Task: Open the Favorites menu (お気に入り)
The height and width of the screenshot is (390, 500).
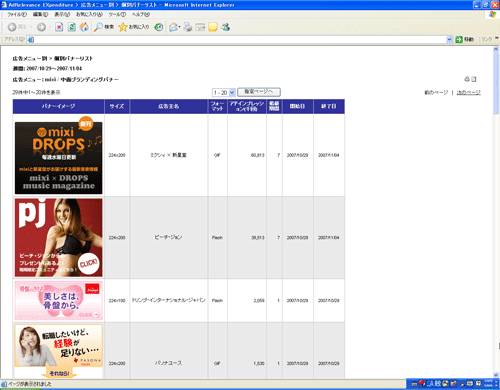Action: point(89,14)
